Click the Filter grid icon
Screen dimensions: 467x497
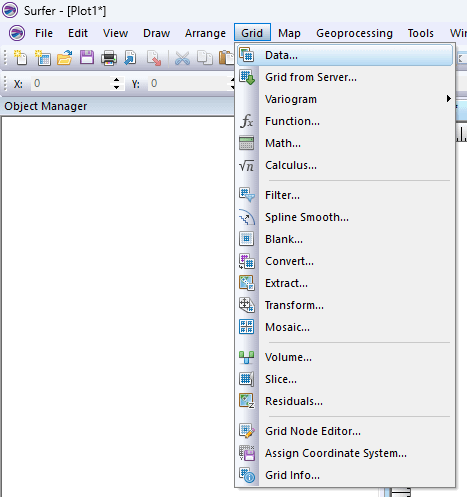coord(247,195)
